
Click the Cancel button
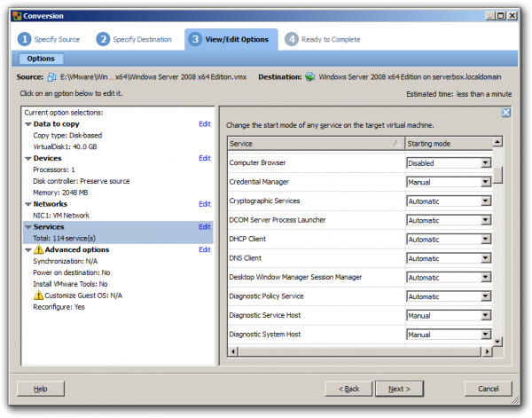coord(489,389)
